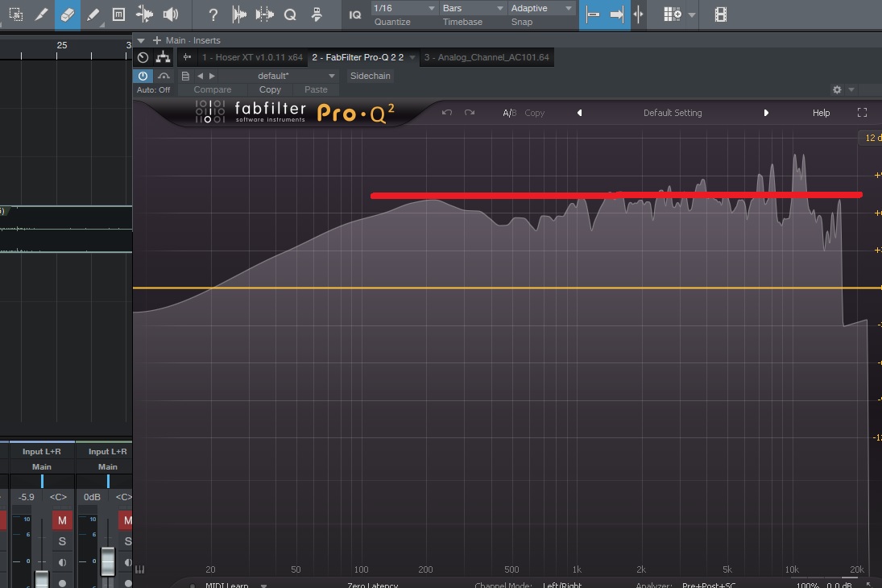Open the FabFilter Pro-Q tab dropdown arrow
This screenshot has height=588, width=882.
(412, 57)
